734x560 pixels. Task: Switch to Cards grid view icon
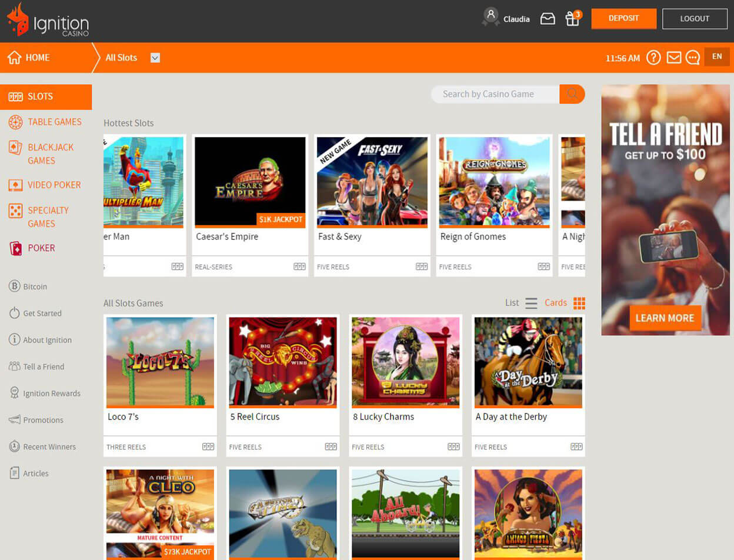pyautogui.click(x=579, y=304)
